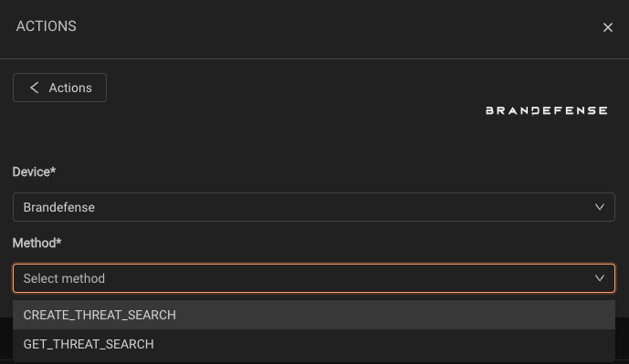
Task: Return to Actions list via the back arrow
Action: pos(35,88)
